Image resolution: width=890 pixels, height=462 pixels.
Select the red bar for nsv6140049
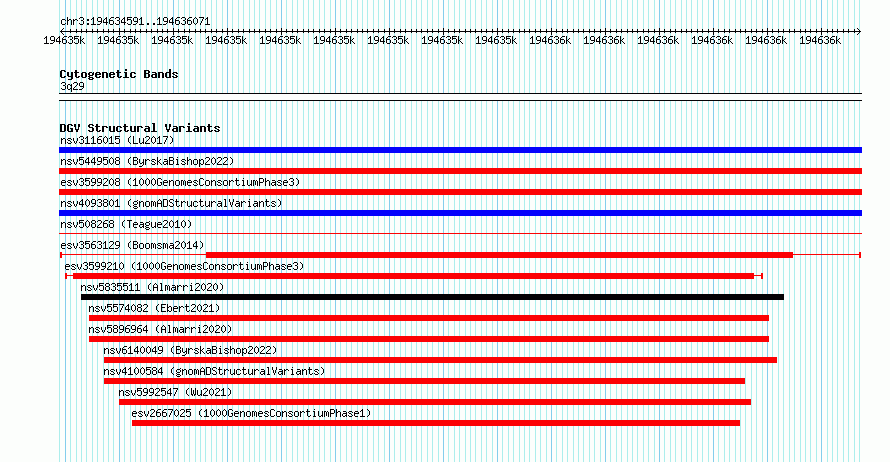[440, 360]
